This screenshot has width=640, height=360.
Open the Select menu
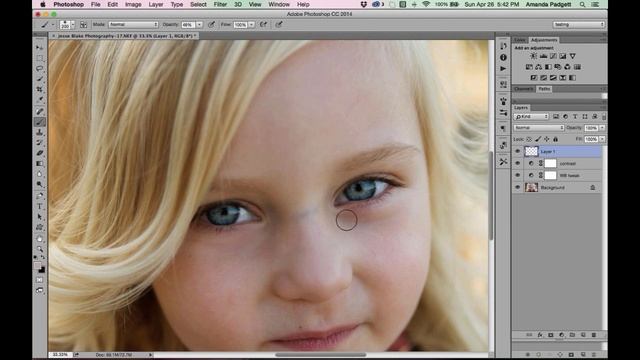(x=198, y=4)
